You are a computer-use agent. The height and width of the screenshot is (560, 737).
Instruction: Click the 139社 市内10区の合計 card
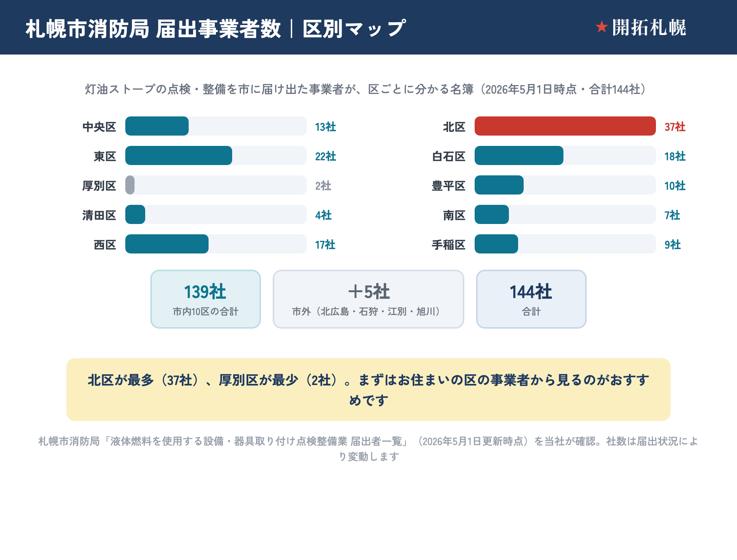(x=206, y=299)
